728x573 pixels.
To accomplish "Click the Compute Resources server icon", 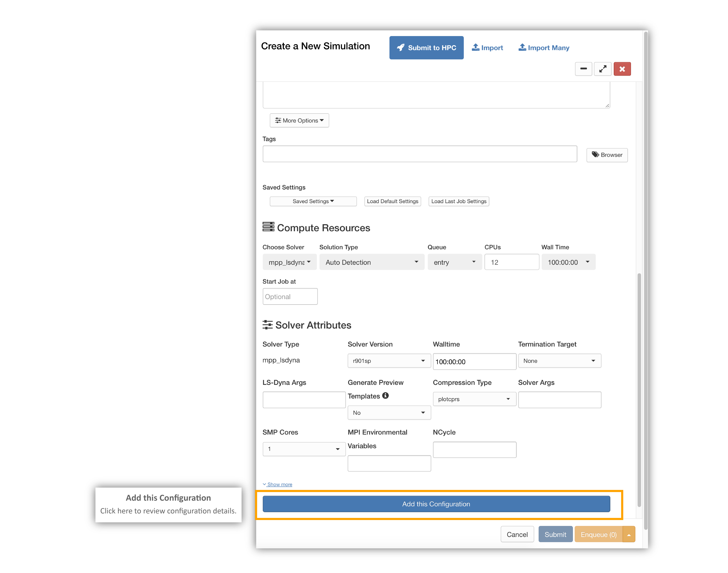I will pyautogui.click(x=268, y=227).
